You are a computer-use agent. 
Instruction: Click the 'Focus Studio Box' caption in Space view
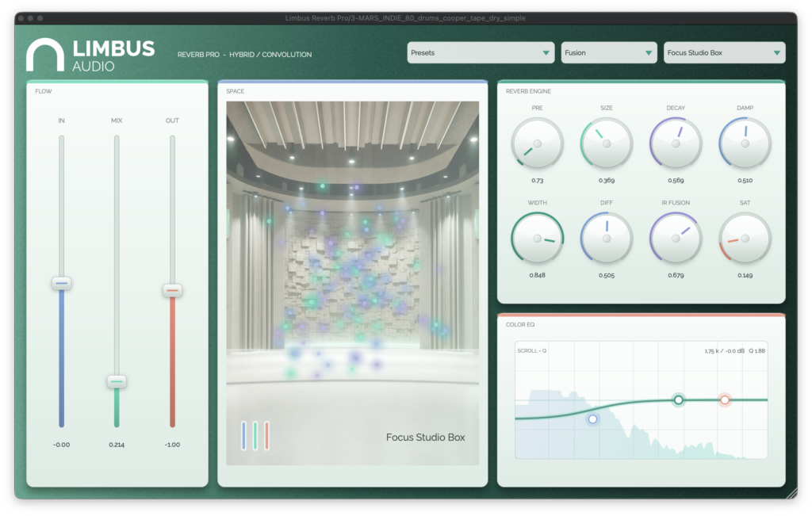tap(426, 438)
